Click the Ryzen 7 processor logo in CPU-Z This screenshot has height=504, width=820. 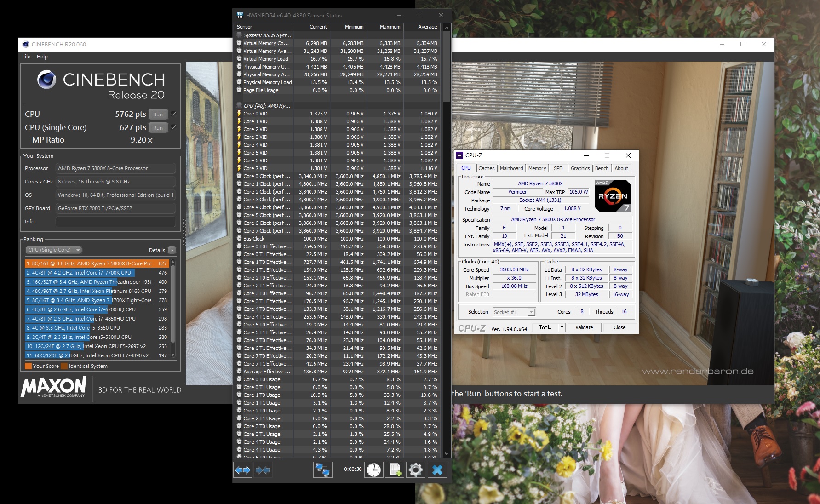[613, 196]
